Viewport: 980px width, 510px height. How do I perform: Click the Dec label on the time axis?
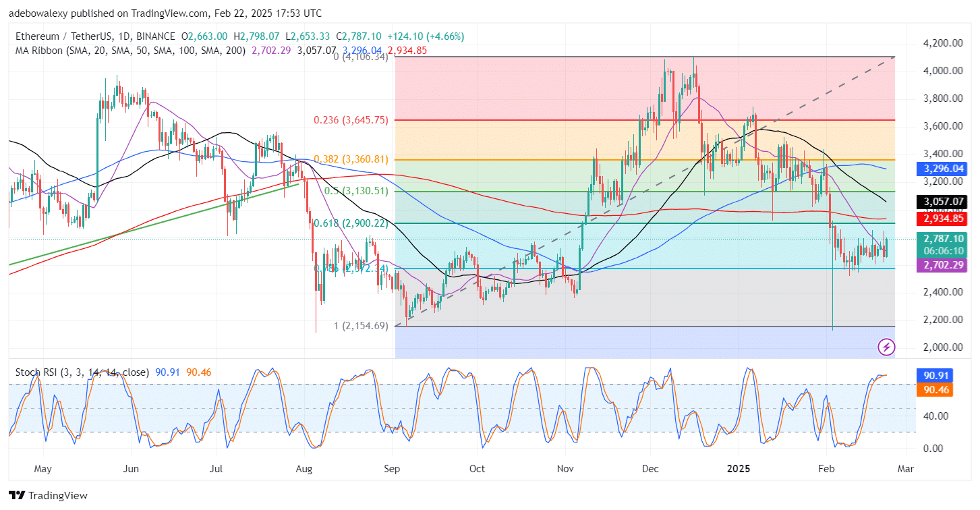[x=651, y=468]
